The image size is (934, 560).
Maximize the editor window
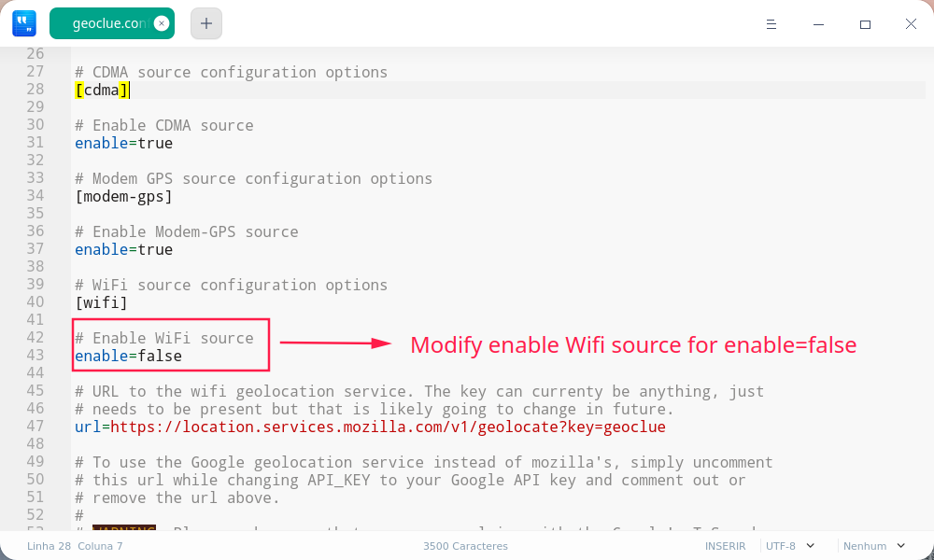pos(865,24)
